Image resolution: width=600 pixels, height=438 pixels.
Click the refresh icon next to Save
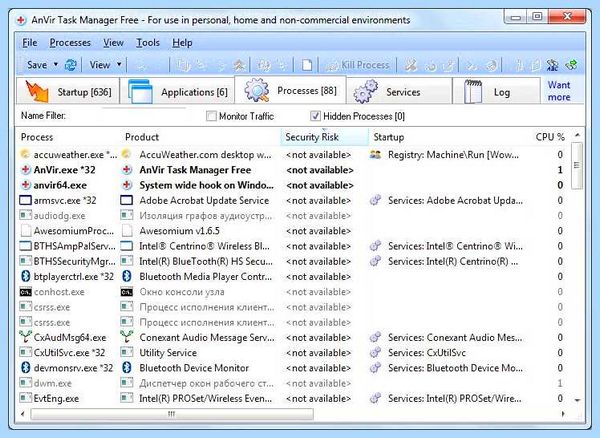[70, 65]
